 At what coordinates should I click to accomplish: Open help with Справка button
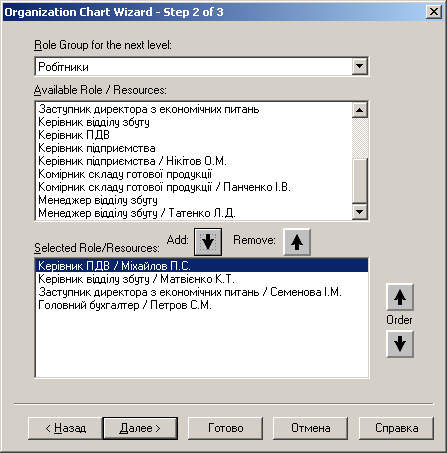[396, 428]
